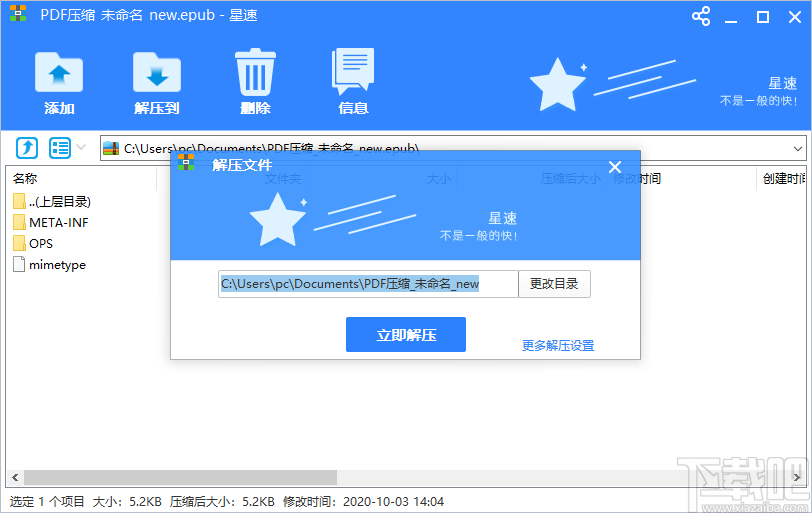The width and height of the screenshot is (812, 513).
Task: Select the mimetype file
Action: tap(49, 265)
